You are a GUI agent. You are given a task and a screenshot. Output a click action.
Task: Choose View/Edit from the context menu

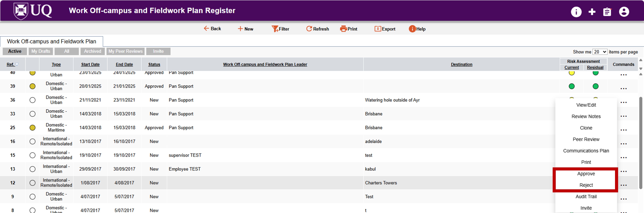click(586, 105)
